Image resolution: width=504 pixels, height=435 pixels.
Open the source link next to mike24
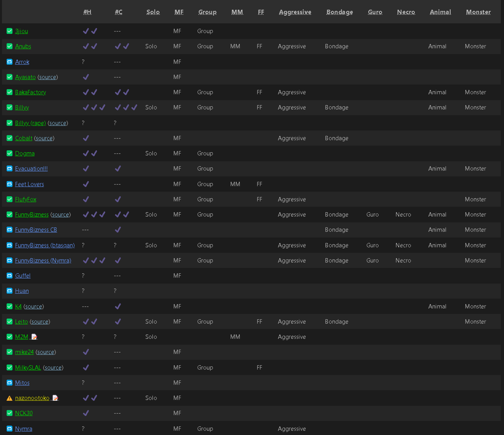(x=46, y=352)
